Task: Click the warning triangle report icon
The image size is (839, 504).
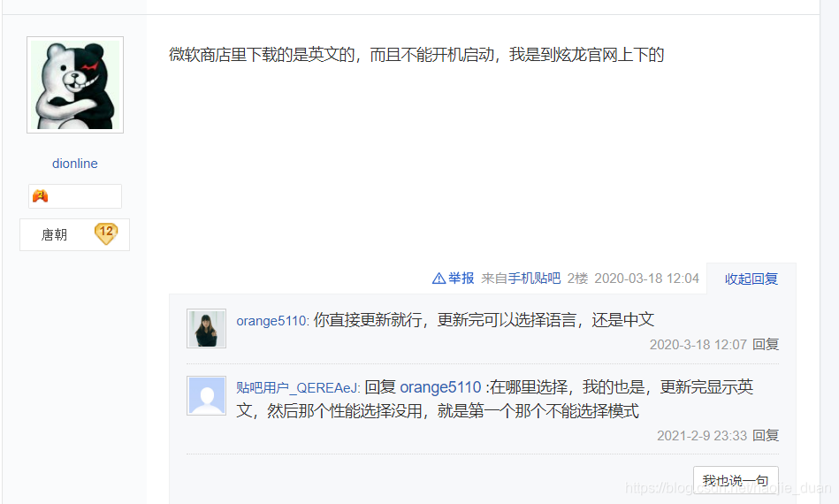Action: click(x=439, y=279)
